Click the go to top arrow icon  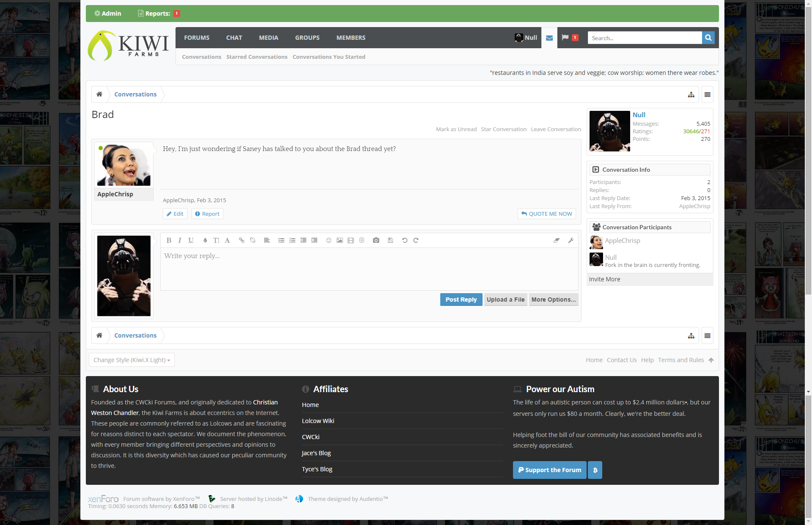tap(711, 360)
